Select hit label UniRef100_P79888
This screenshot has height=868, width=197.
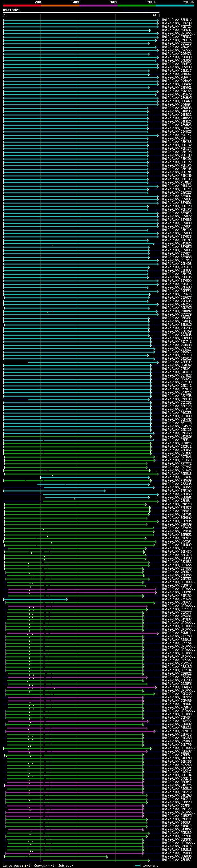(x=177, y=853)
